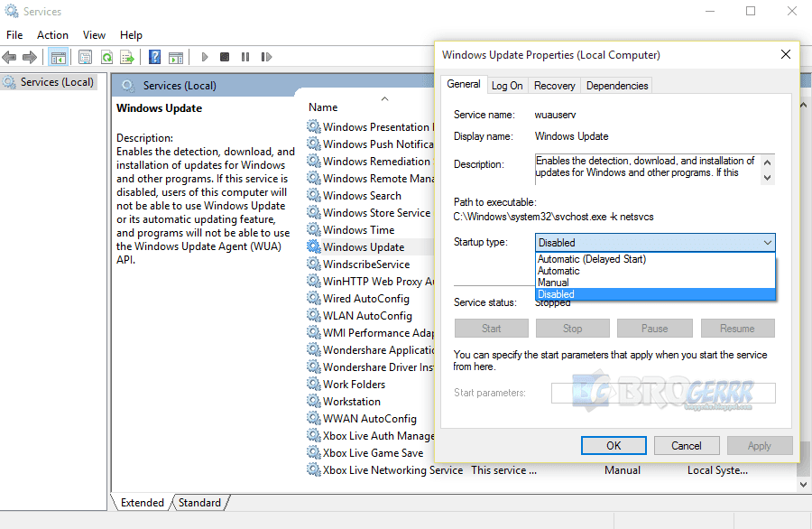The image size is (812, 529).
Task: Click the OK button
Action: [x=614, y=445]
